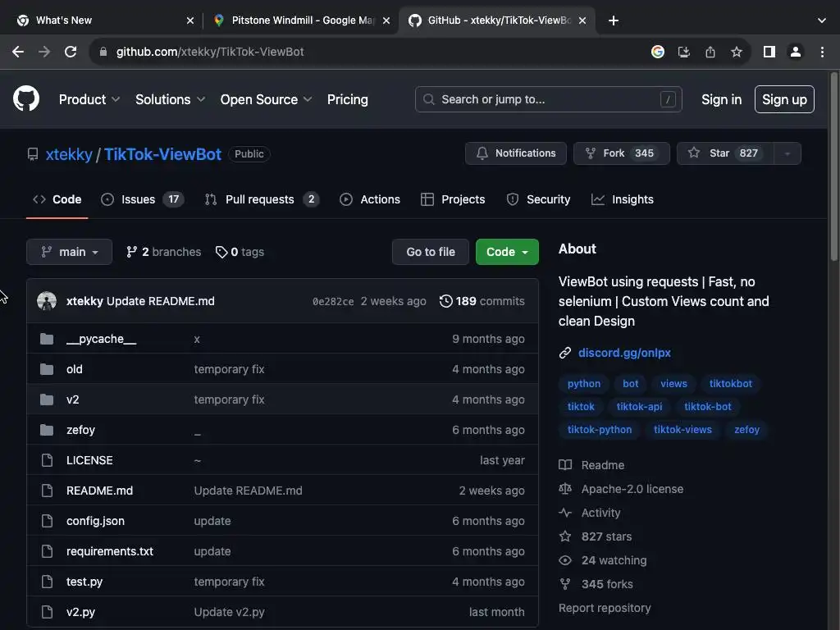Viewport: 840px width, 630px height.
Task: Click the v2.py file icon
Action: coord(47,612)
